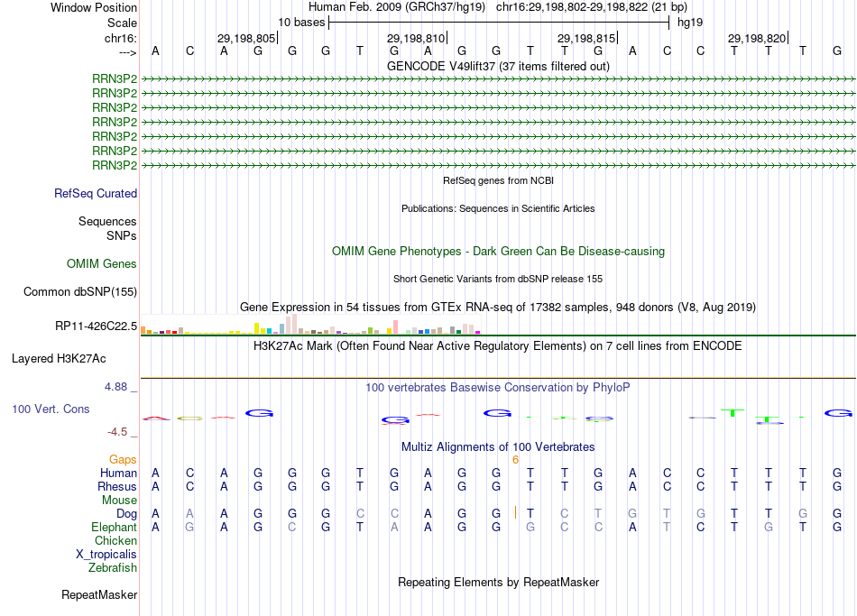Click the strand direction arrow '-->'

point(128,52)
